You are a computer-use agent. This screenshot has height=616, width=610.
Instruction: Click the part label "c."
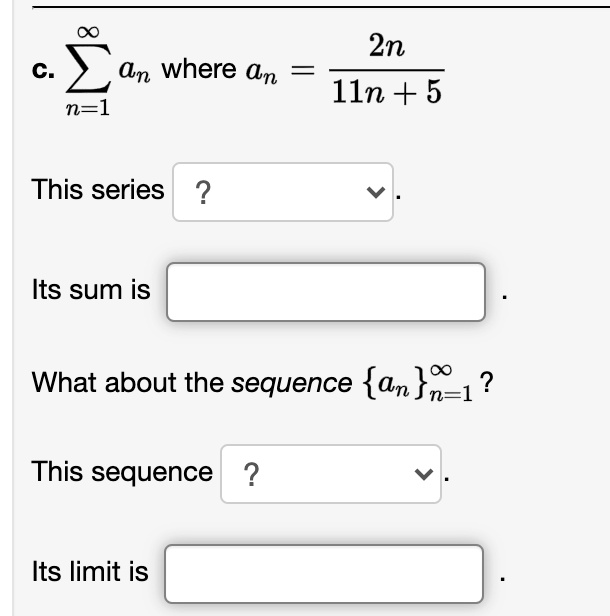click(43, 71)
